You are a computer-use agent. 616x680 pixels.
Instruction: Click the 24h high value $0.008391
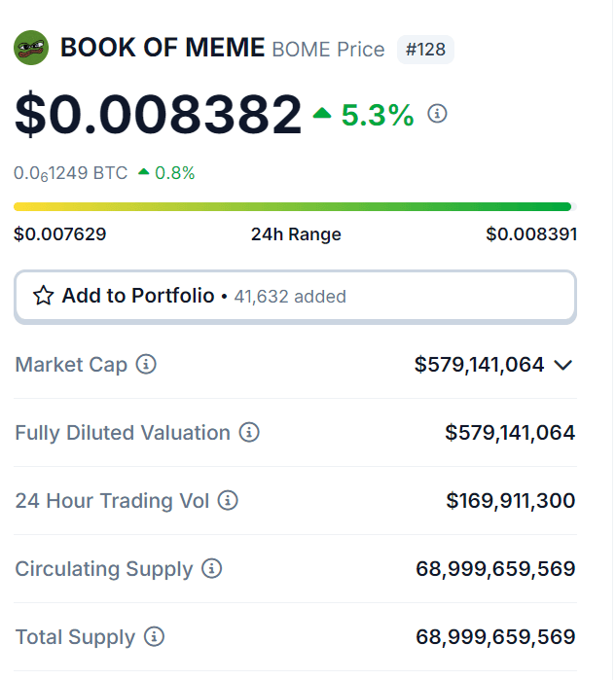click(x=531, y=234)
